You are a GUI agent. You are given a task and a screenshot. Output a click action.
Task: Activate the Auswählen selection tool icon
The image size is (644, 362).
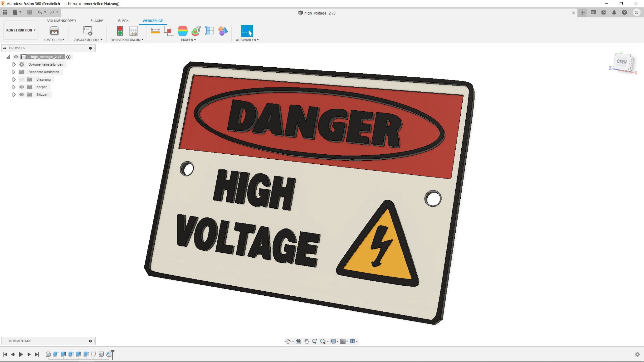coord(247,31)
